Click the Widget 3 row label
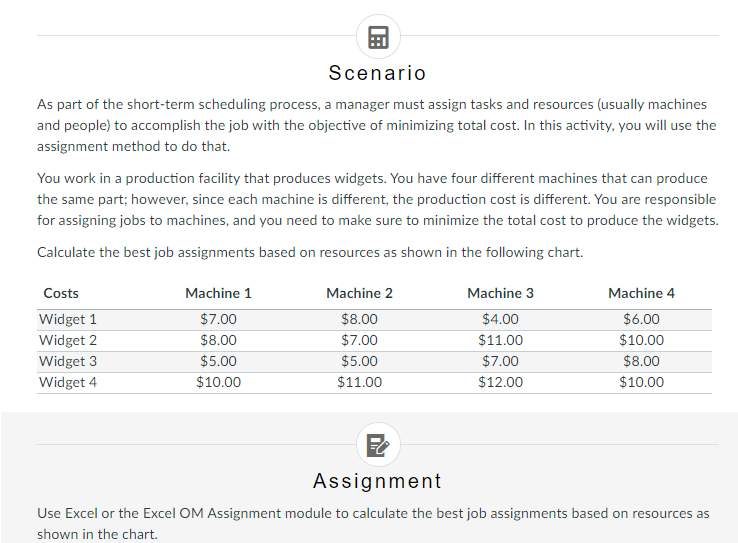Viewport: 738px width, 543px height. 68,361
